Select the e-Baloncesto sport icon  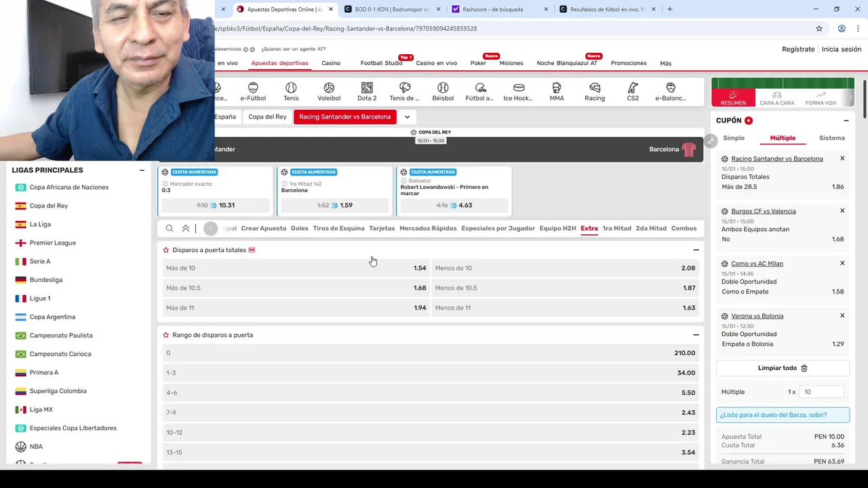pyautogui.click(x=671, y=91)
